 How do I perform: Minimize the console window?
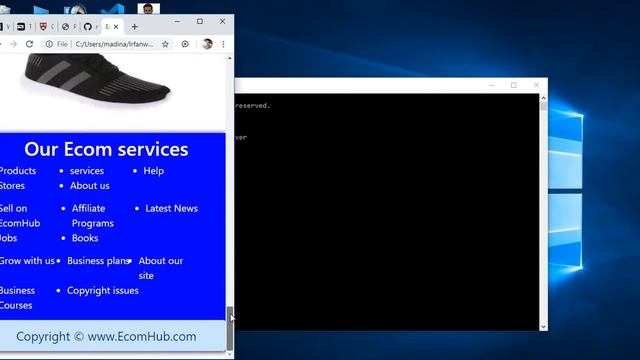491,85
